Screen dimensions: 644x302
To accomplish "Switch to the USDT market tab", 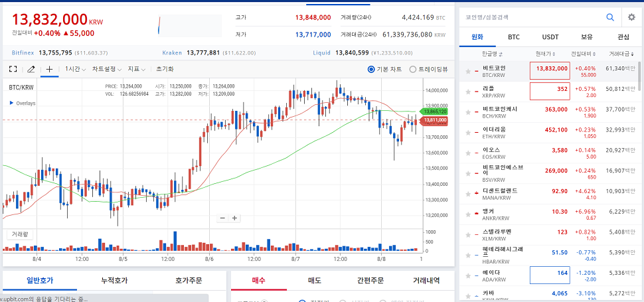I will (550, 37).
